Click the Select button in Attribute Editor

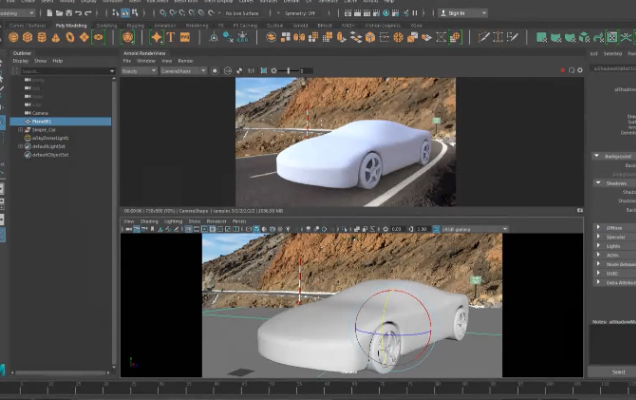(618, 371)
